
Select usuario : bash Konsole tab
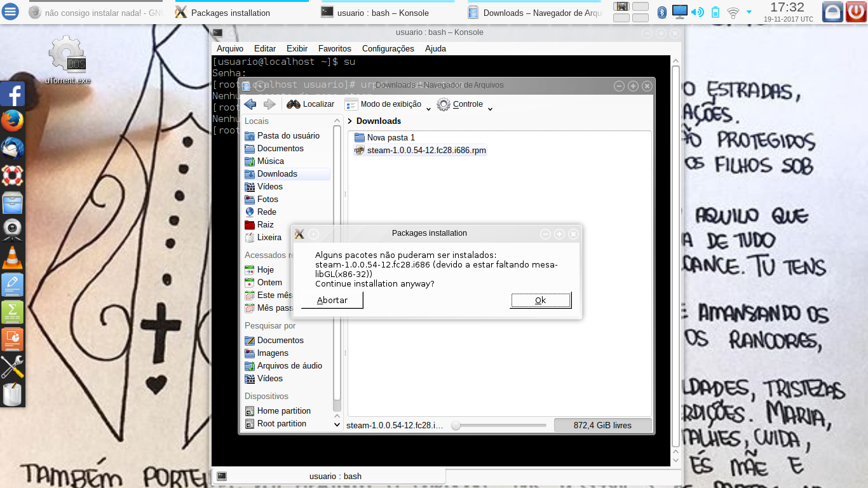[x=329, y=476]
